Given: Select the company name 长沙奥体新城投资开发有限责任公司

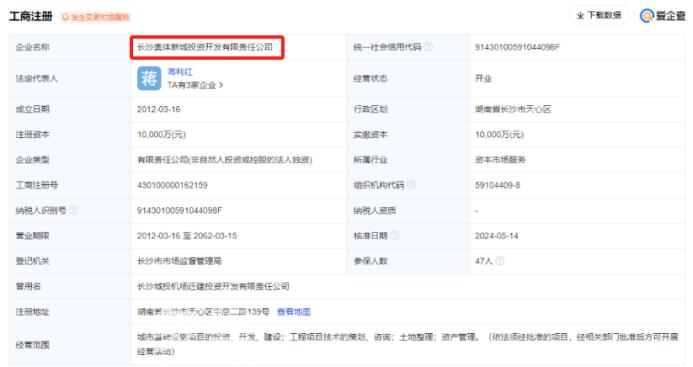Looking at the screenshot, I should (x=205, y=47).
